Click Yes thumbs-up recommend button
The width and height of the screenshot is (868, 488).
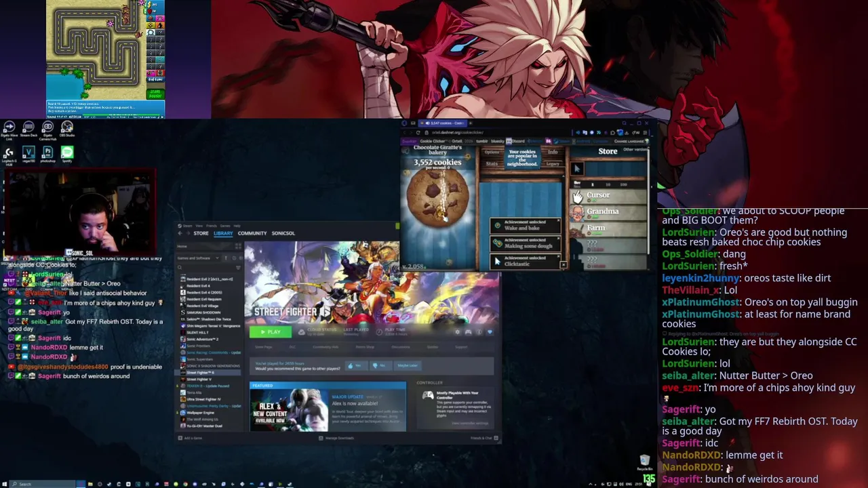(x=357, y=365)
